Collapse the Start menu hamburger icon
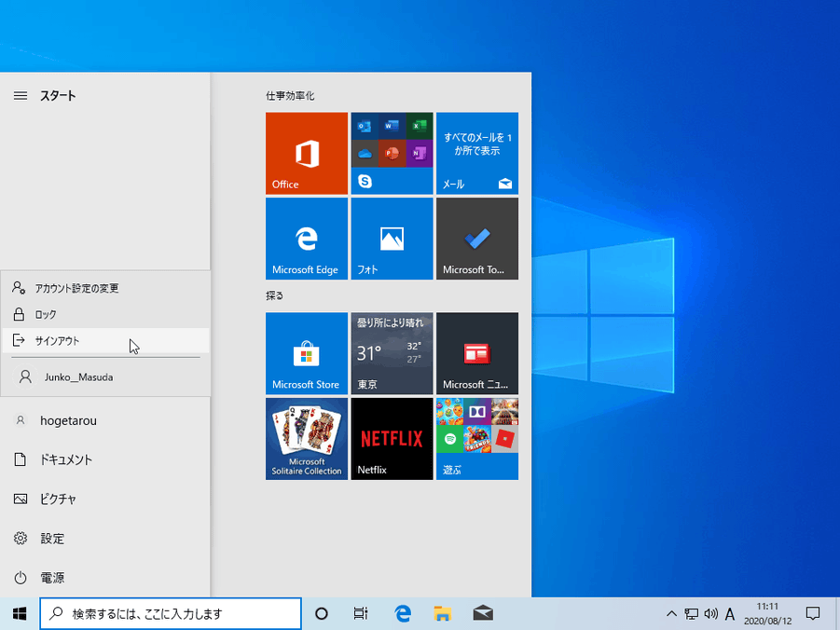This screenshot has height=630, width=840. point(21,96)
